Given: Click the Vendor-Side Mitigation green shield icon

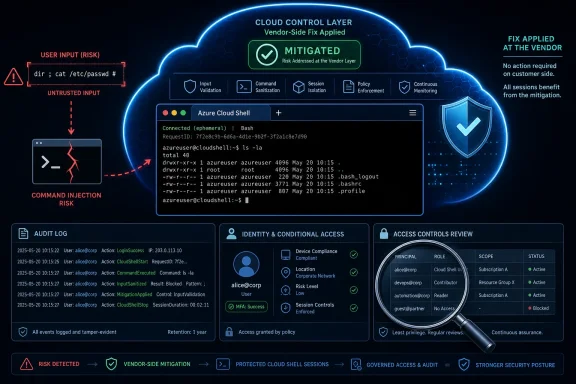Looking at the screenshot, I should pyautogui.click(x=111, y=364).
